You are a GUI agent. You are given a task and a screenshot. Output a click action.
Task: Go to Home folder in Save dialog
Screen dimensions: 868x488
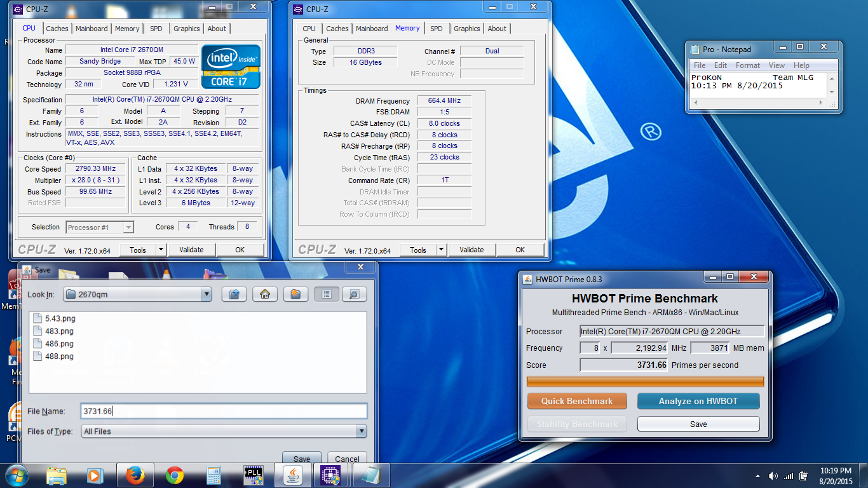(265, 294)
